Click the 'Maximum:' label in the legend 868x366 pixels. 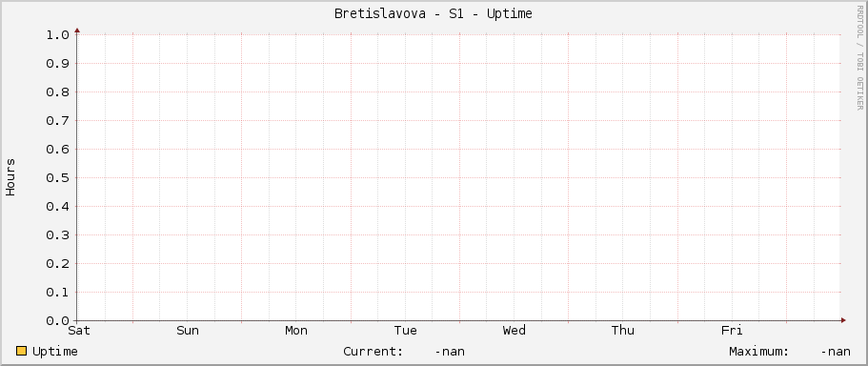coord(759,352)
